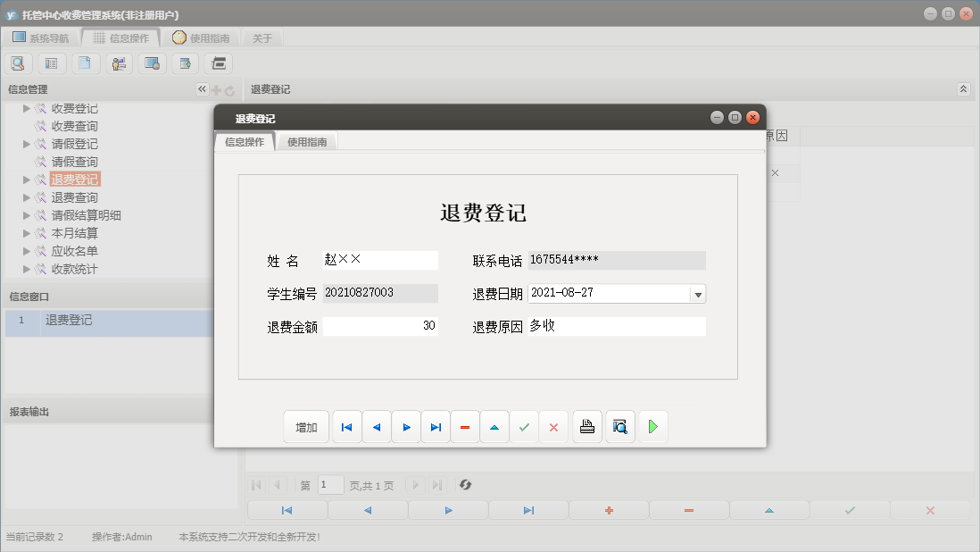Cancel edits with the red cross icon
This screenshot has height=552, width=980.
click(x=553, y=426)
